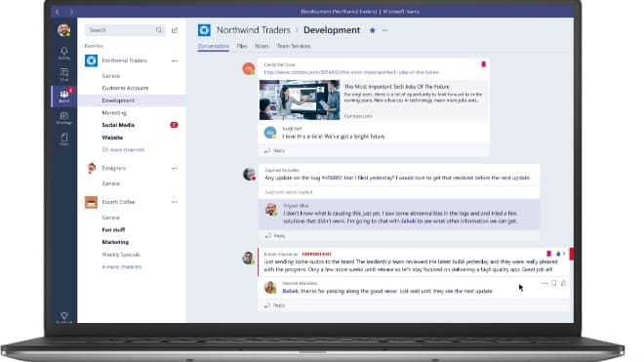
Task: Click the Northwind Traders logo in header
Action: [x=204, y=30]
